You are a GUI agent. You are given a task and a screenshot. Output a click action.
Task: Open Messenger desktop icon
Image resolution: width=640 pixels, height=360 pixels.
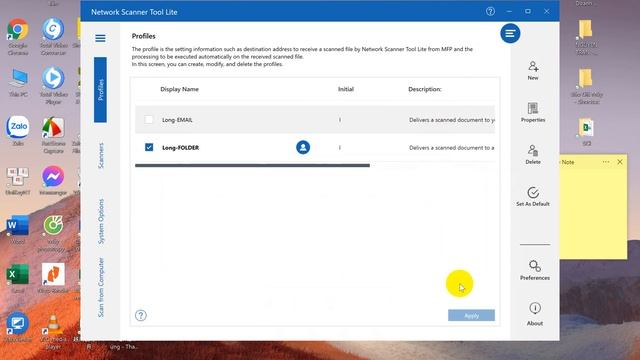pyautogui.click(x=53, y=180)
